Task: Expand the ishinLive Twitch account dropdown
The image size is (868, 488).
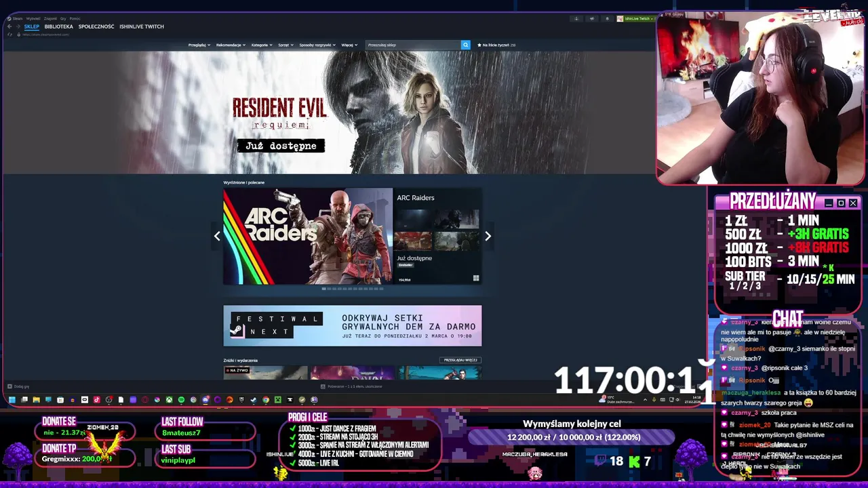Action: [x=635, y=18]
